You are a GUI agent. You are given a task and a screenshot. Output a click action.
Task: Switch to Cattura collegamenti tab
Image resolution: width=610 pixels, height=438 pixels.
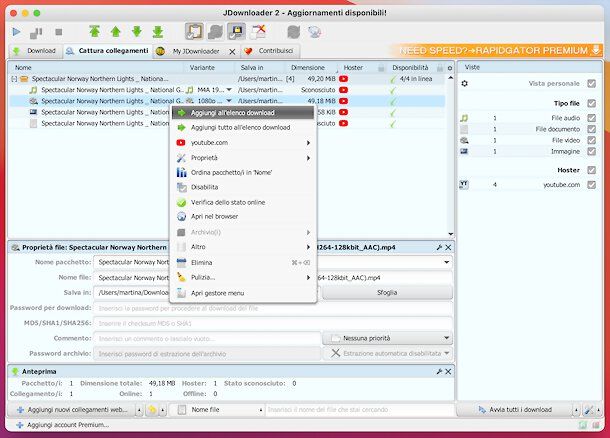[108, 51]
